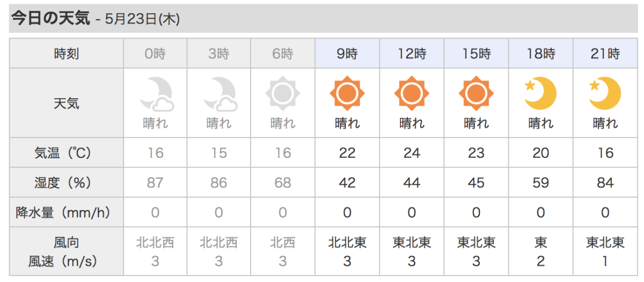Click the grey sun icon at 6時
The height and width of the screenshot is (282, 644).
coord(283,94)
